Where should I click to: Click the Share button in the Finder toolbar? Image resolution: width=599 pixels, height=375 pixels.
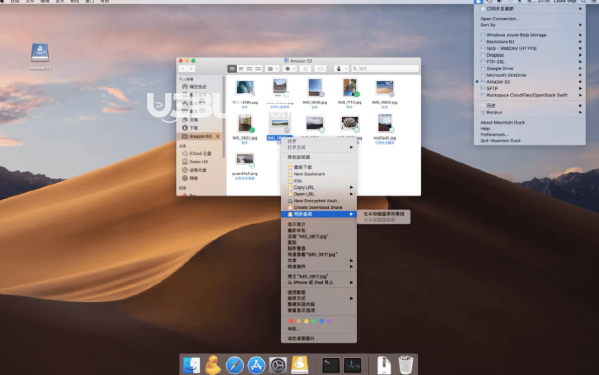[x=305, y=69]
